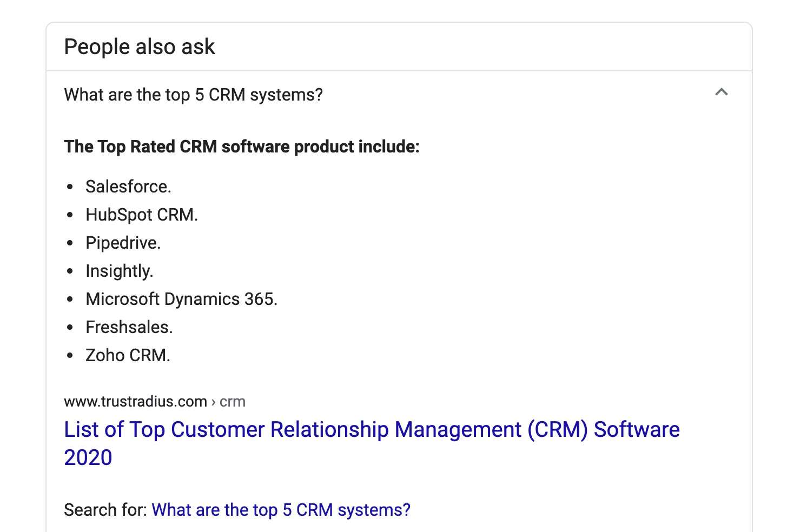Select the 'HubSpot CRM.' list item
The height and width of the screenshot is (532, 807).
point(142,215)
